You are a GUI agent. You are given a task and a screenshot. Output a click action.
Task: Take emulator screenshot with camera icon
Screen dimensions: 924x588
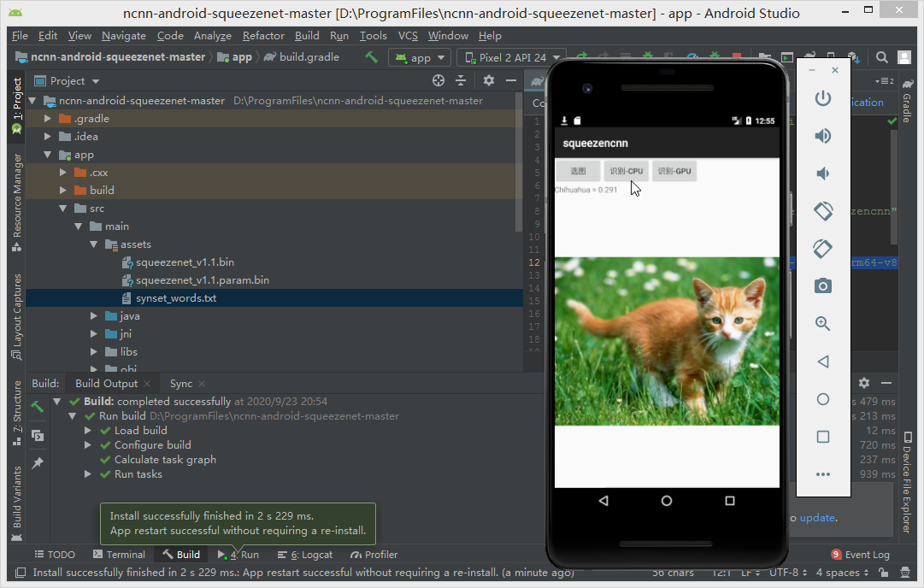pos(822,286)
